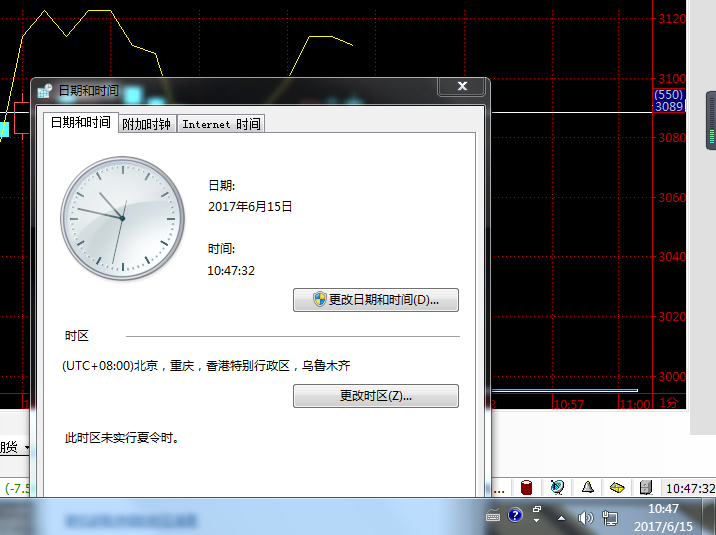Viewport: 716px width, 535px height.
Task: Open the network connection icon in system tray
Action: click(610, 518)
